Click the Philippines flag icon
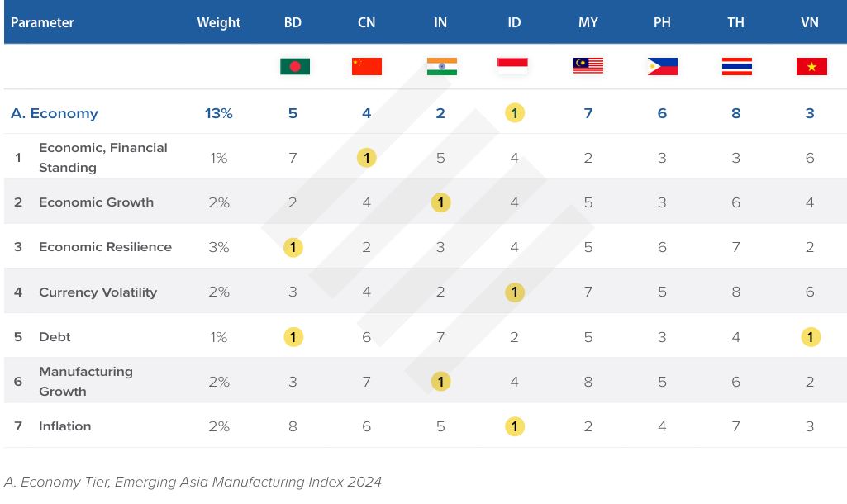Viewport: 847px width, 504px height. 662,66
